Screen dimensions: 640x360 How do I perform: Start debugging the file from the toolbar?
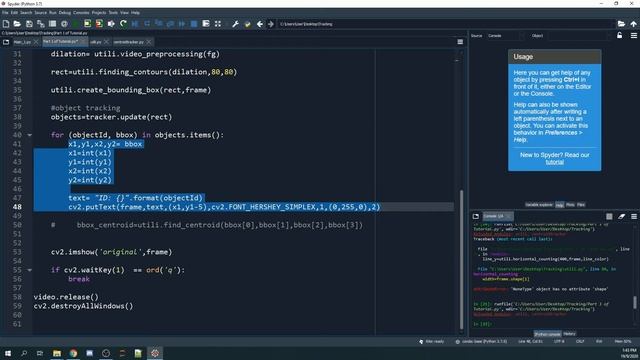point(135,24)
